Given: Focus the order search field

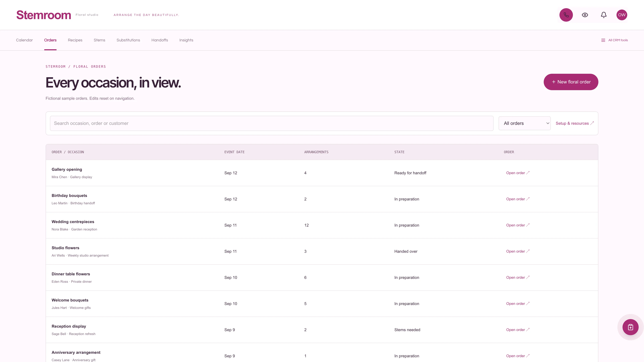Looking at the screenshot, I should click(x=272, y=123).
